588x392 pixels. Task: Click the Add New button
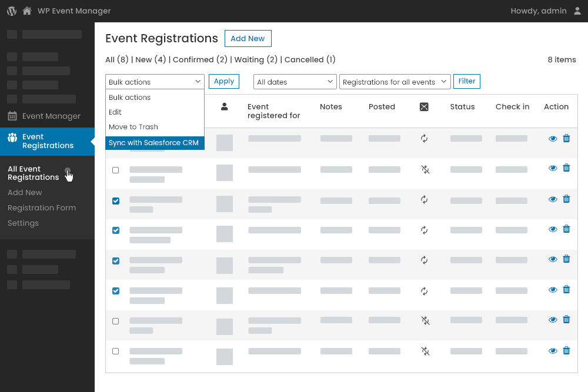tap(248, 38)
